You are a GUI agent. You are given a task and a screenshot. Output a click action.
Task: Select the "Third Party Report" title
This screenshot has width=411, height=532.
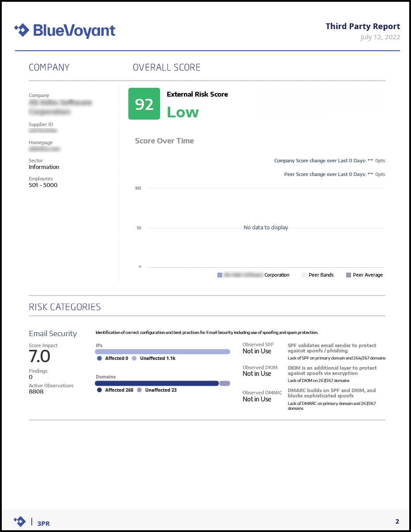(362, 26)
